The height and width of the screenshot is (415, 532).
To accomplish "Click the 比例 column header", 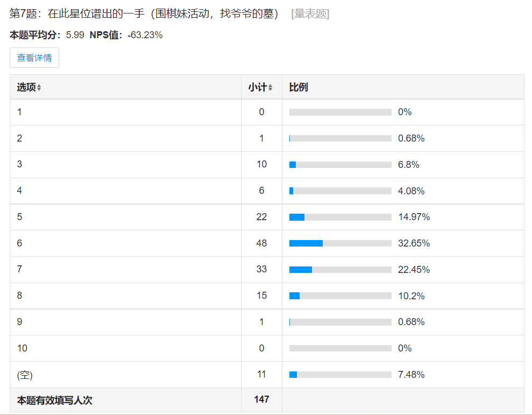I will pyautogui.click(x=299, y=87).
